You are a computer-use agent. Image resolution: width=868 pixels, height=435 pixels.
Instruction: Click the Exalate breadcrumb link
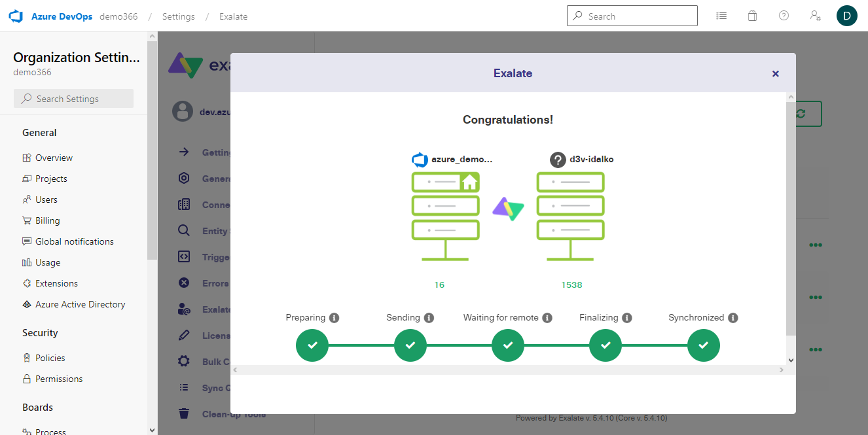tap(234, 16)
